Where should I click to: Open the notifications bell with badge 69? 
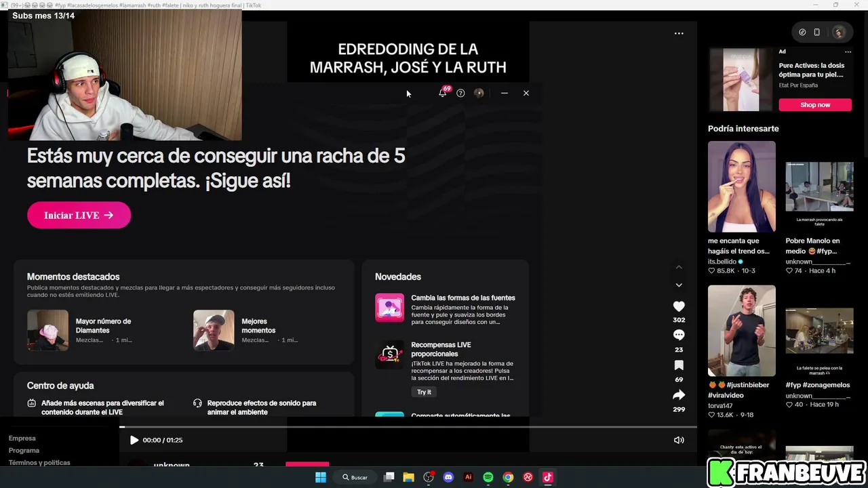point(442,93)
